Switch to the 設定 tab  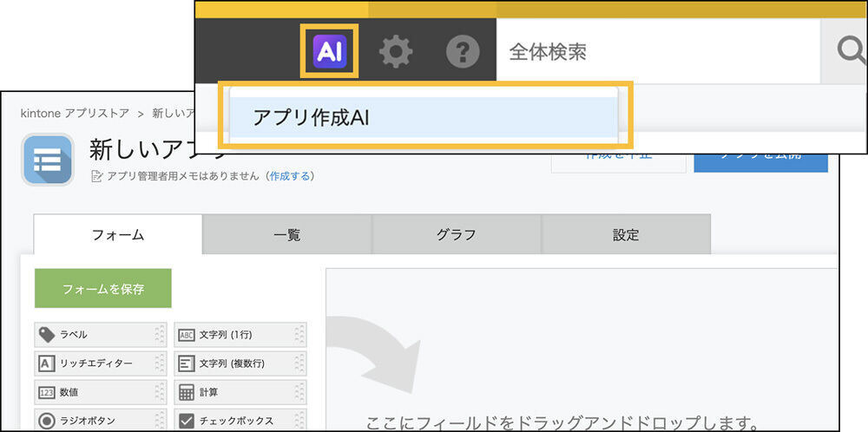[x=626, y=234]
